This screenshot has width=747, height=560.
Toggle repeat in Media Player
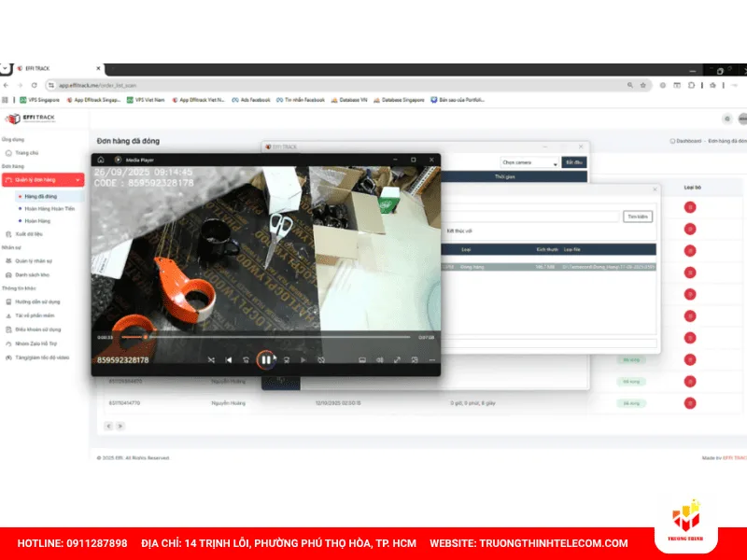click(321, 360)
